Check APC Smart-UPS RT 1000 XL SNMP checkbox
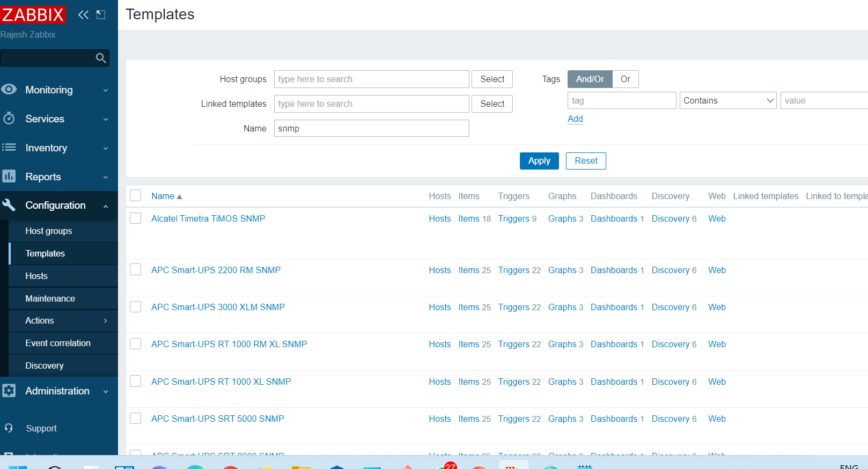 pyautogui.click(x=136, y=381)
